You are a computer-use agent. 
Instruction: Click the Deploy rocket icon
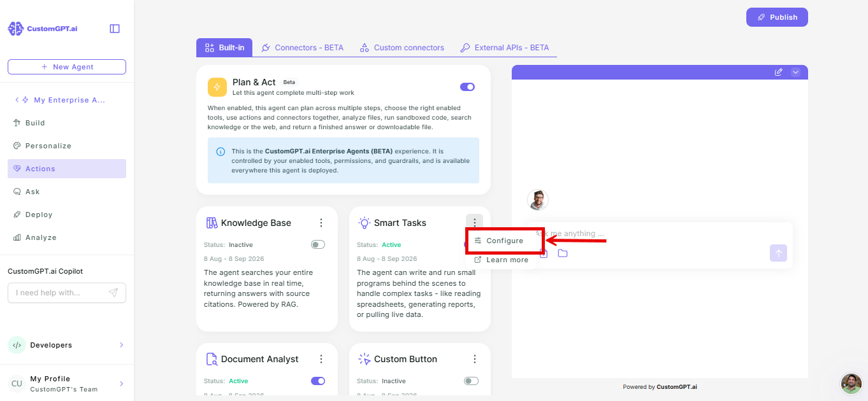17,215
